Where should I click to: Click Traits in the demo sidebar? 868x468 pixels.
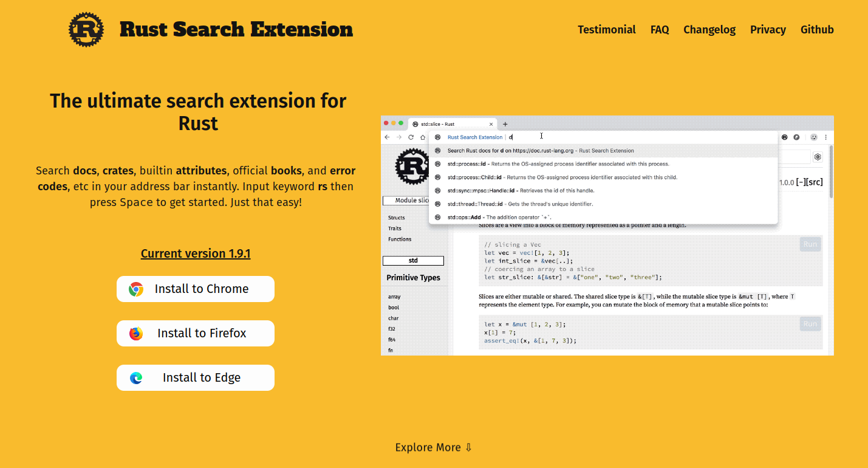click(395, 229)
